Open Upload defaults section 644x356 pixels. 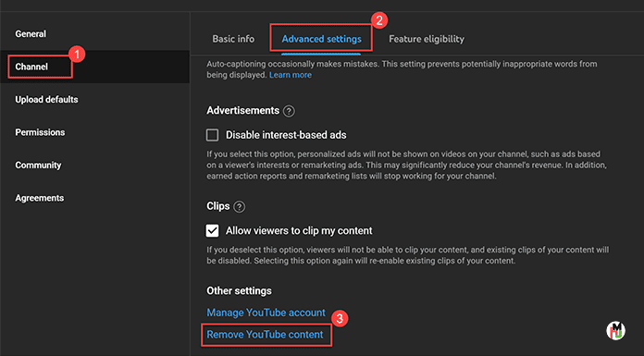(46, 99)
